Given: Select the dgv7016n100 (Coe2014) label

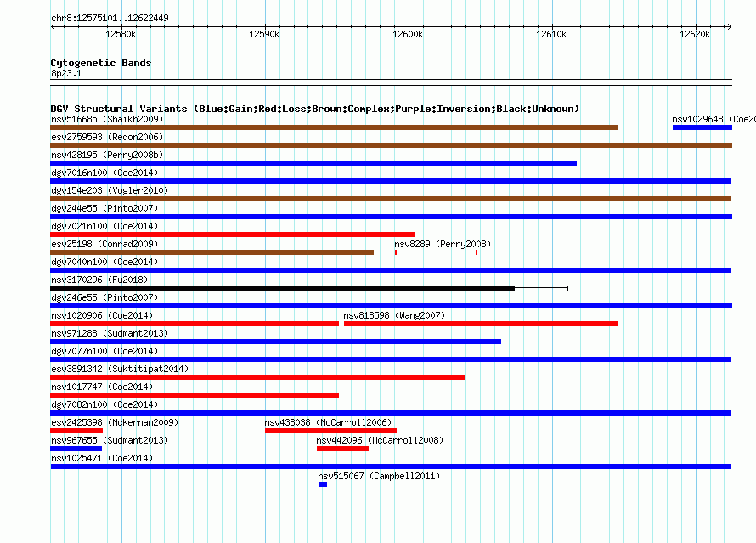Looking at the screenshot, I should point(104,173).
